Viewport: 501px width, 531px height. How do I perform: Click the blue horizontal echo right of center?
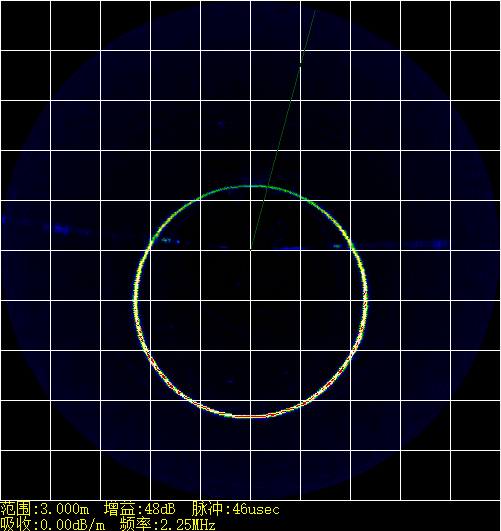point(288,248)
